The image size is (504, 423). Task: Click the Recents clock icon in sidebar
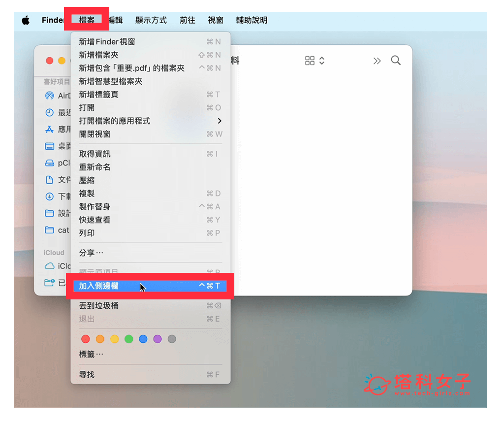click(x=49, y=112)
